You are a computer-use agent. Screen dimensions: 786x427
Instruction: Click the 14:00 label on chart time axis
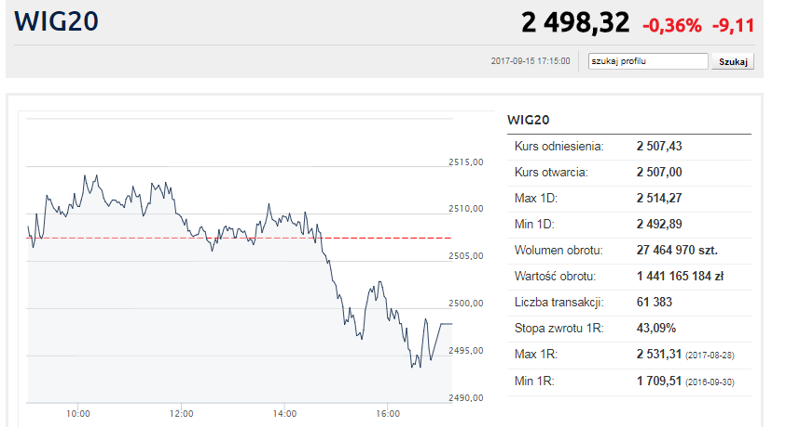(285, 413)
